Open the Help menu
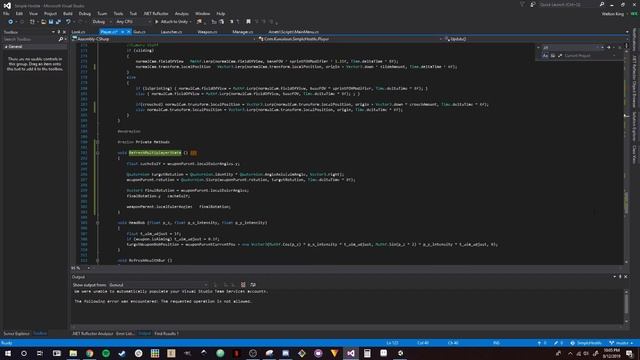640x360 pixels. point(220,13)
